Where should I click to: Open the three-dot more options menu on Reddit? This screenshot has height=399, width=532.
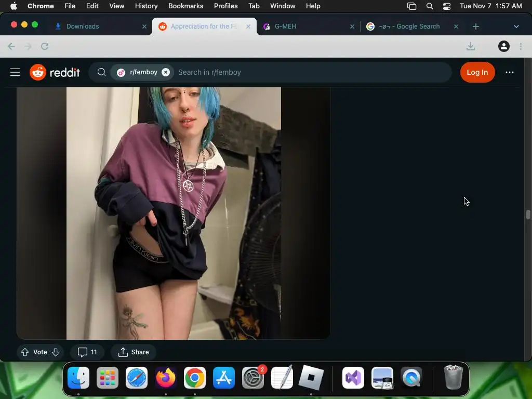point(509,72)
